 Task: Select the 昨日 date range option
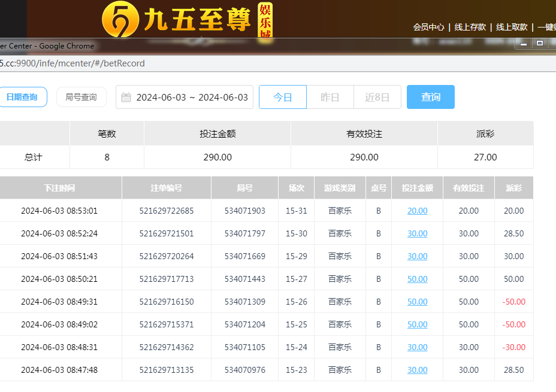(x=330, y=97)
